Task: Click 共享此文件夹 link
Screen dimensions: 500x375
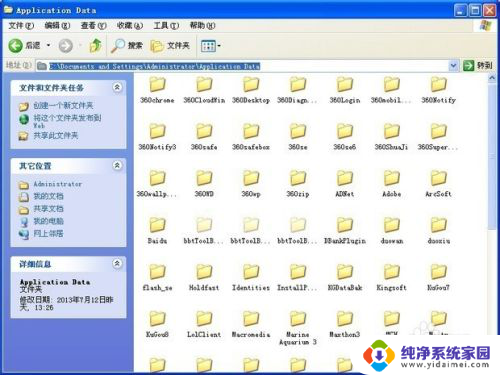Action: click(55, 136)
